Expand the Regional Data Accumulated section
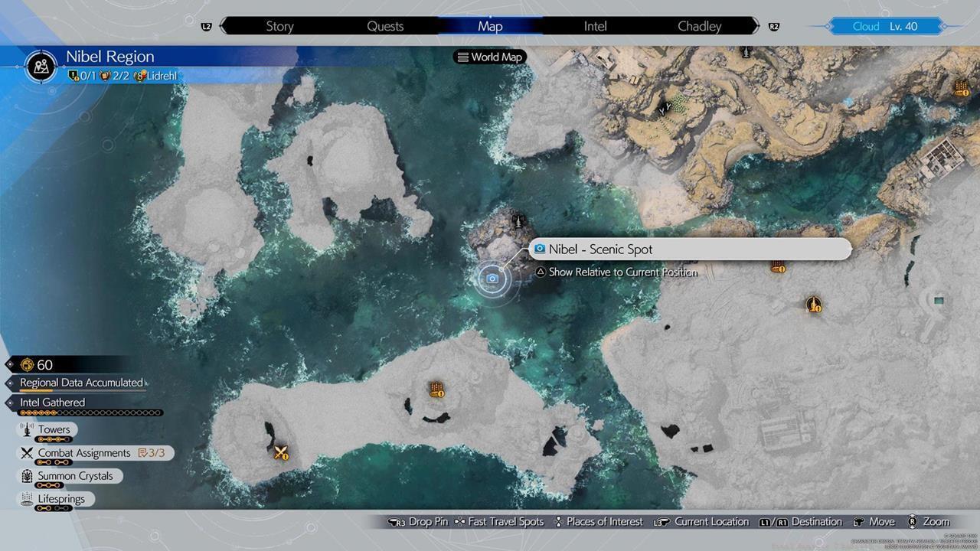This screenshot has height=551, width=980. [81, 383]
